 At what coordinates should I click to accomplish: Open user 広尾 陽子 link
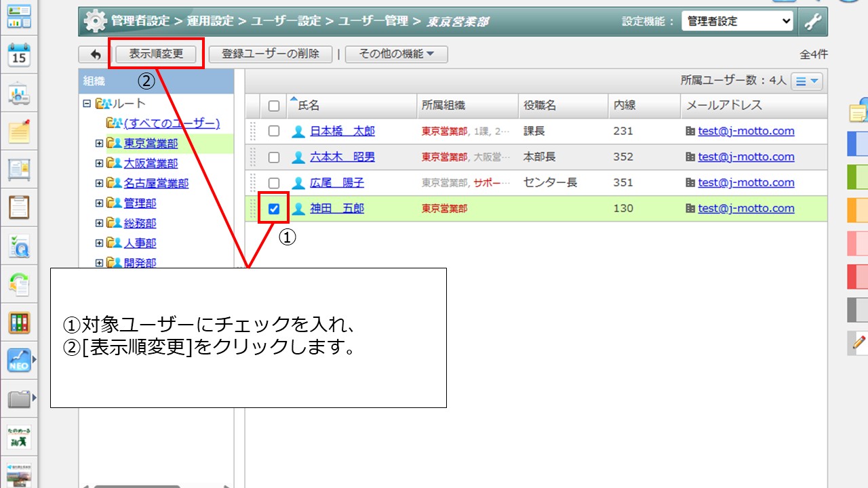(337, 183)
